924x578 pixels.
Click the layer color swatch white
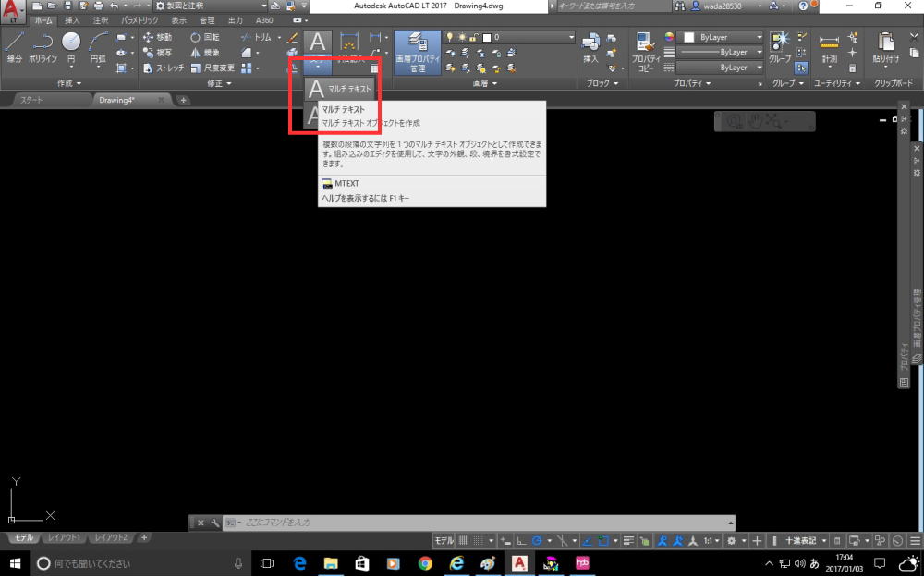(x=487, y=37)
